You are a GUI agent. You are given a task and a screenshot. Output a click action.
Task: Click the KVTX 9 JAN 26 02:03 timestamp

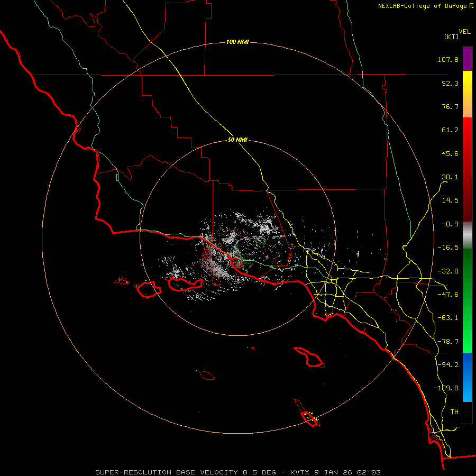tap(335, 472)
